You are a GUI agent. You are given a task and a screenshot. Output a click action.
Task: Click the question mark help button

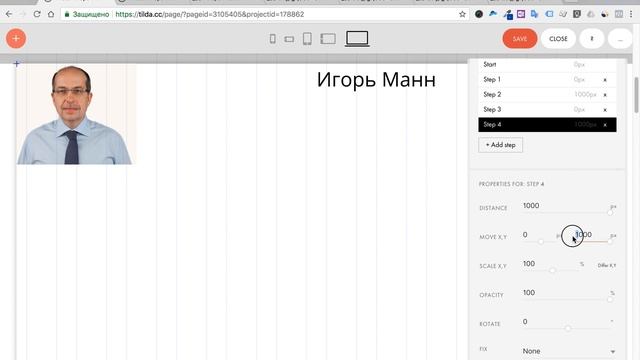591,39
